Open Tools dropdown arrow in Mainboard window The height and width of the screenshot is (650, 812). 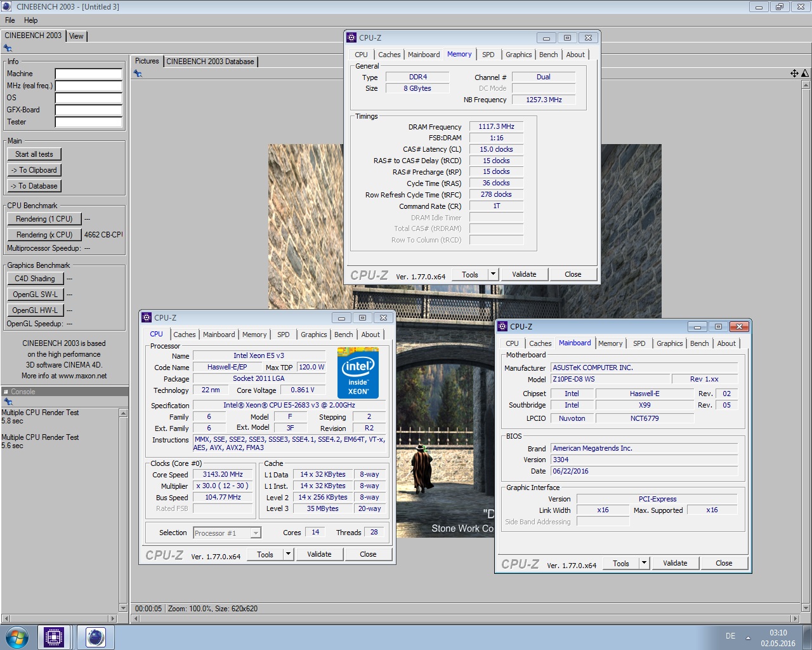pyautogui.click(x=644, y=563)
